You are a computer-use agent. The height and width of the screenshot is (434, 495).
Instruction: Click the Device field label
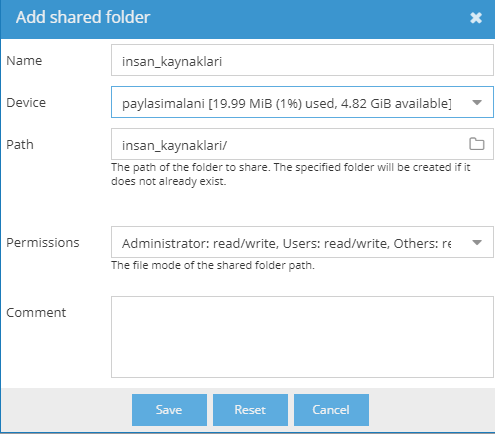tap(26, 103)
